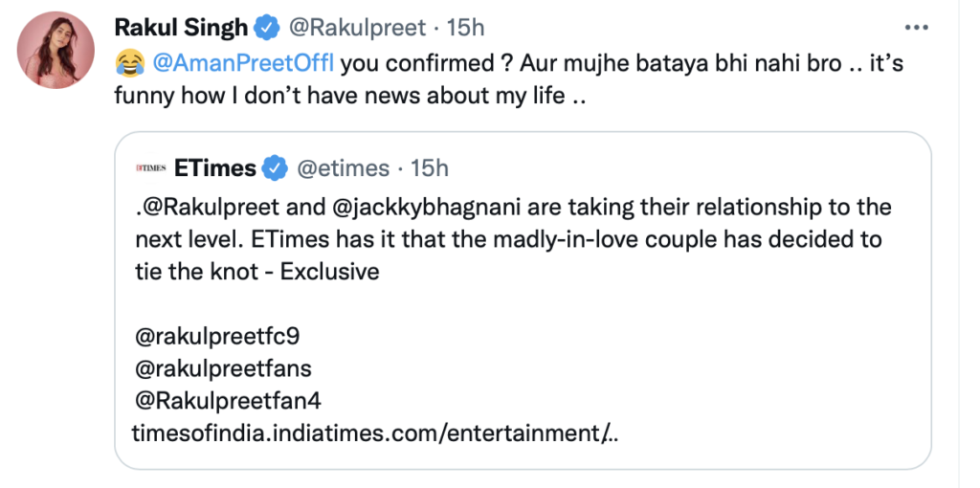Image resolution: width=980 pixels, height=488 pixels.
Task: Click the verified badge beside Rakul Singh
Action: 269,29
